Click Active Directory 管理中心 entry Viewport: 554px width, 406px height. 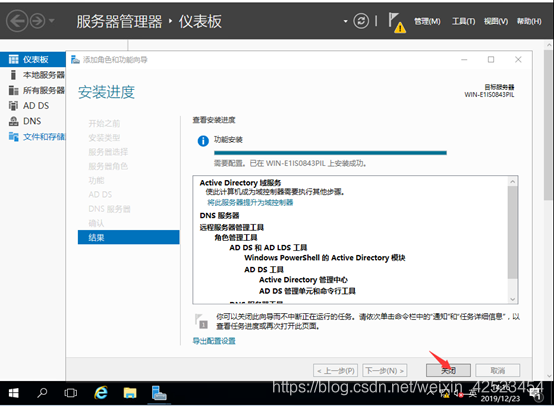303,280
